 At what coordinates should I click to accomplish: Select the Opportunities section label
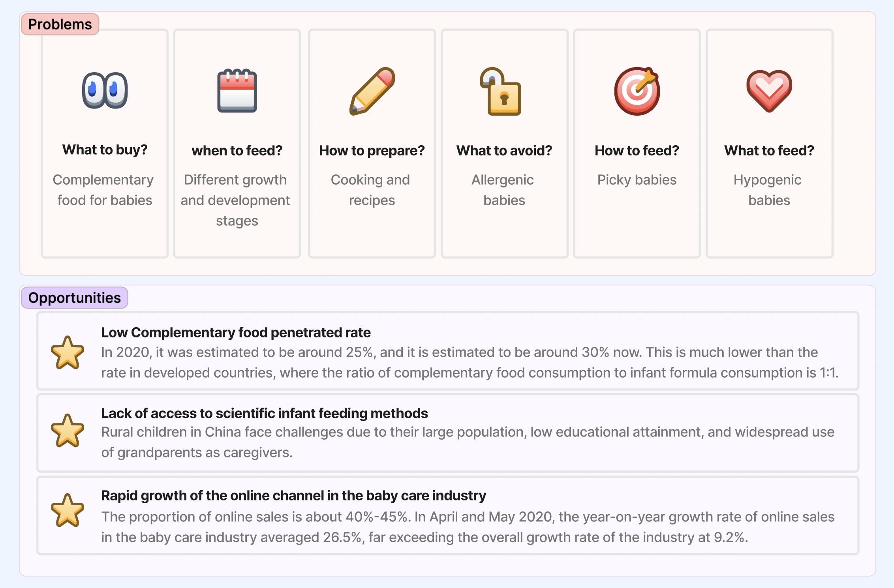pos(75,298)
